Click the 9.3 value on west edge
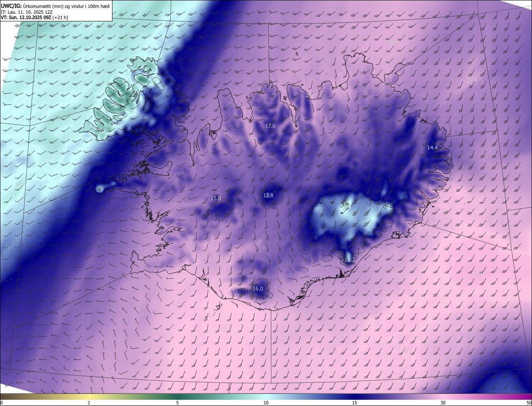532x406 pixels. click(20, 184)
